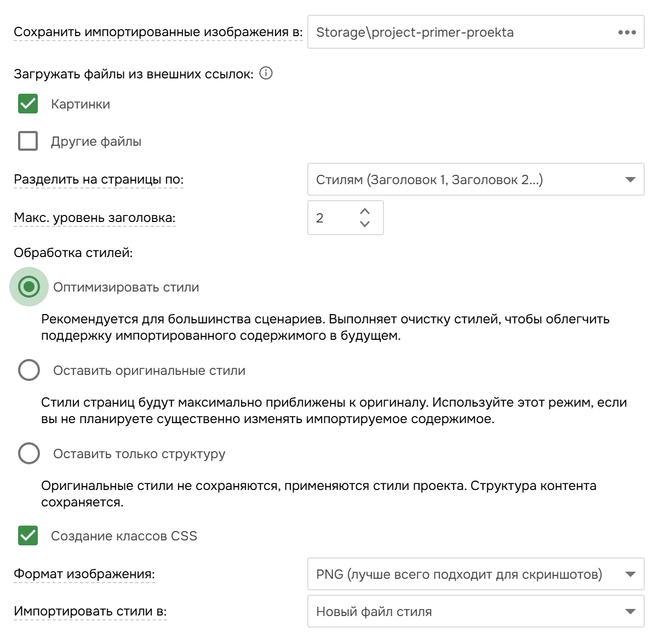Click the heading level value field showing 2
The width and height of the screenshot is (659, 644).
click(329, 218)
